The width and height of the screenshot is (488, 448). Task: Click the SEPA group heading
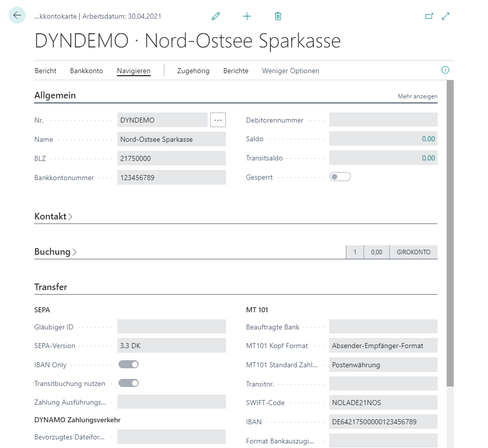pyautogui.click(x=42, y=310)
